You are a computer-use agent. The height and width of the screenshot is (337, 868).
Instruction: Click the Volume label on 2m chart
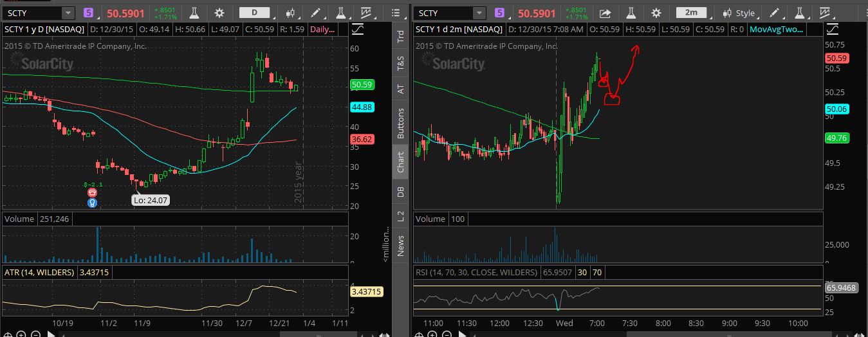point(429,219)
